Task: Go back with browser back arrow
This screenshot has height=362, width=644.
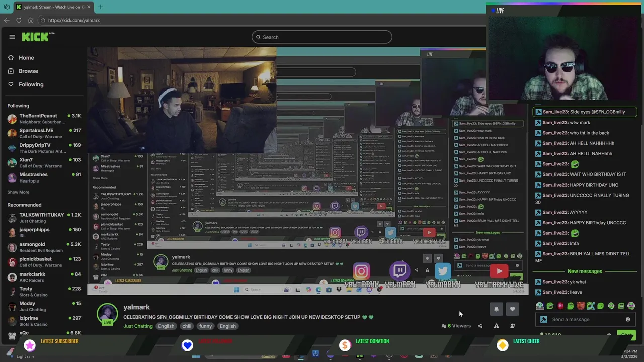Action: point(7,20)
